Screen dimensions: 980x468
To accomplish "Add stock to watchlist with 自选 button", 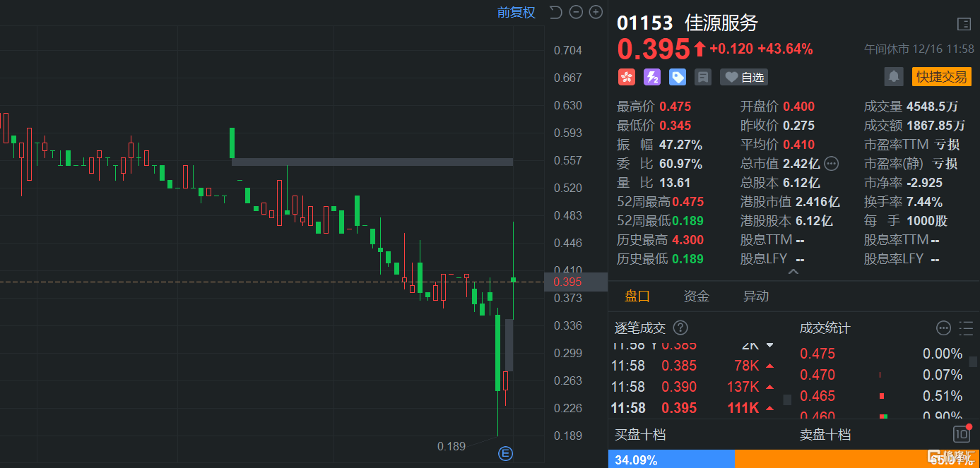I will 743,77.
